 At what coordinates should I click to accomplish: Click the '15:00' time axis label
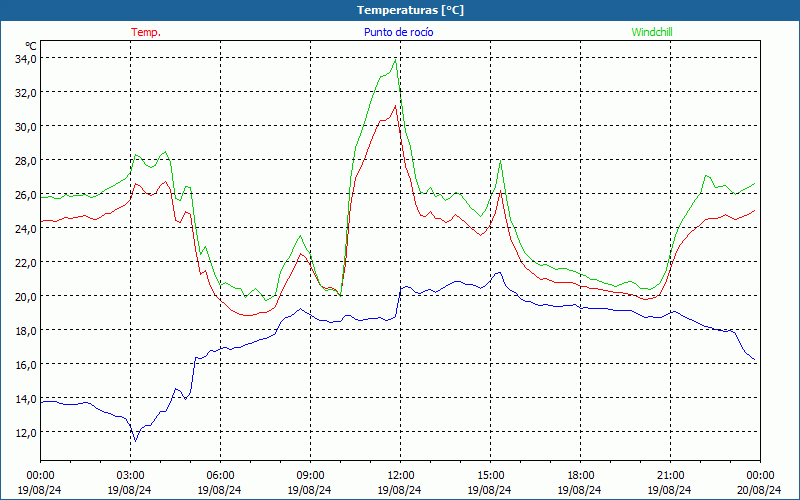pyautogui.click(x=490, y=476)
